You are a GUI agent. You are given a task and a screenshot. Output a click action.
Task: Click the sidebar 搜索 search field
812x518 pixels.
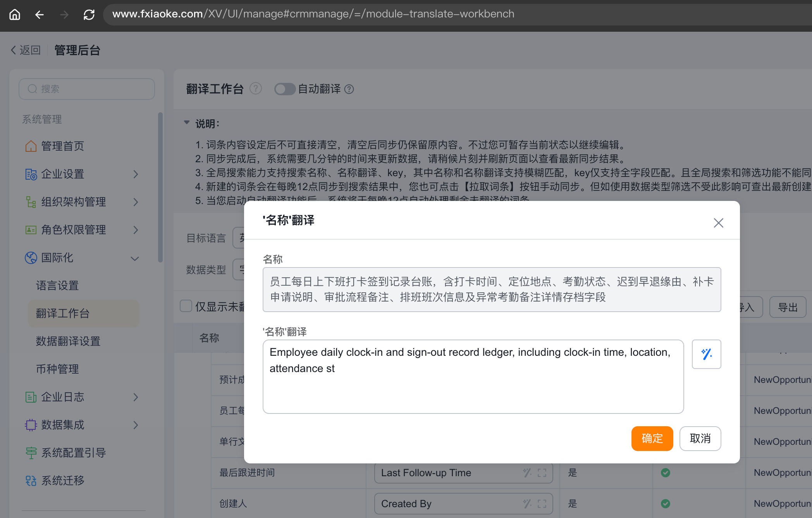[87, 89]
